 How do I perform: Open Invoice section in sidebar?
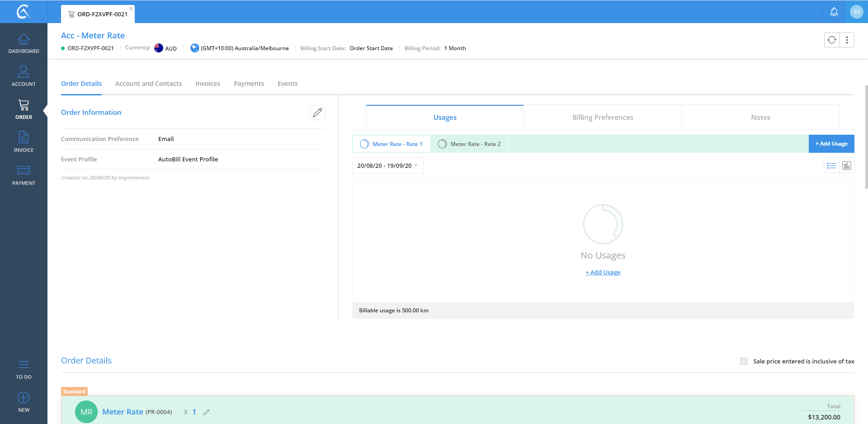coord(24,142)
